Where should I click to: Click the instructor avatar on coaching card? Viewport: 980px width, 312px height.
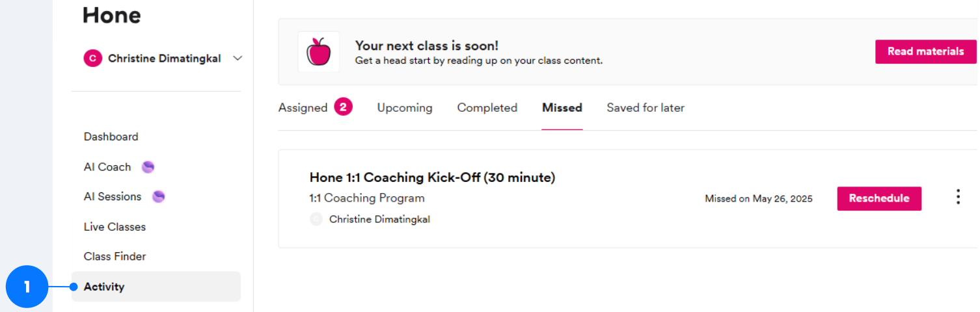click(316, 219)
